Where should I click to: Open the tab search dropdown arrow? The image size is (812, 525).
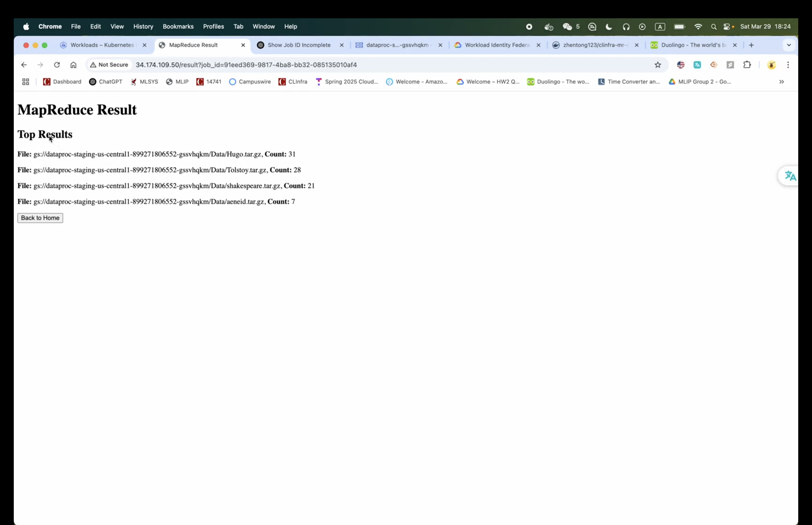coord(789,45)
